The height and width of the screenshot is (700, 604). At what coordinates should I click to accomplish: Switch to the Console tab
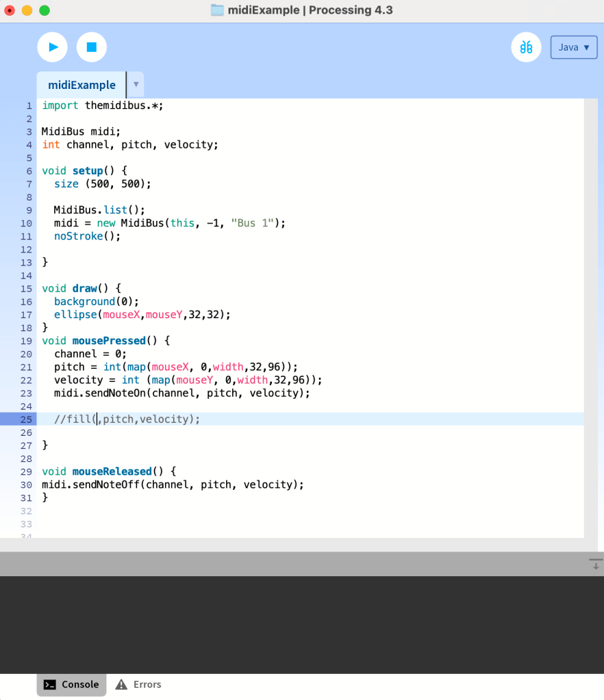point(71,684)
